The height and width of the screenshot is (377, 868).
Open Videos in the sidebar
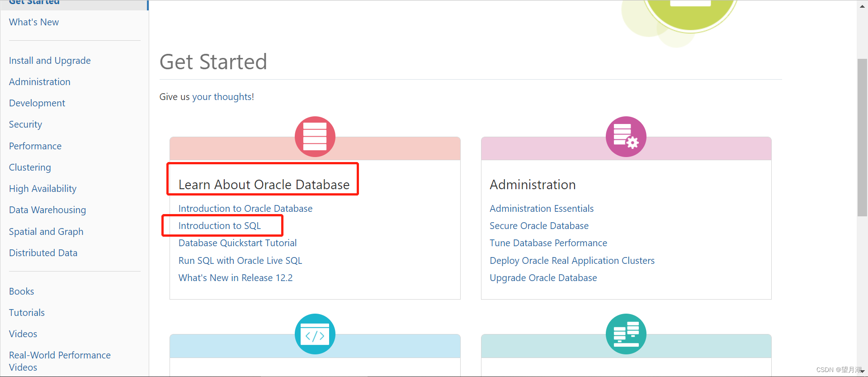click(23, 334)
